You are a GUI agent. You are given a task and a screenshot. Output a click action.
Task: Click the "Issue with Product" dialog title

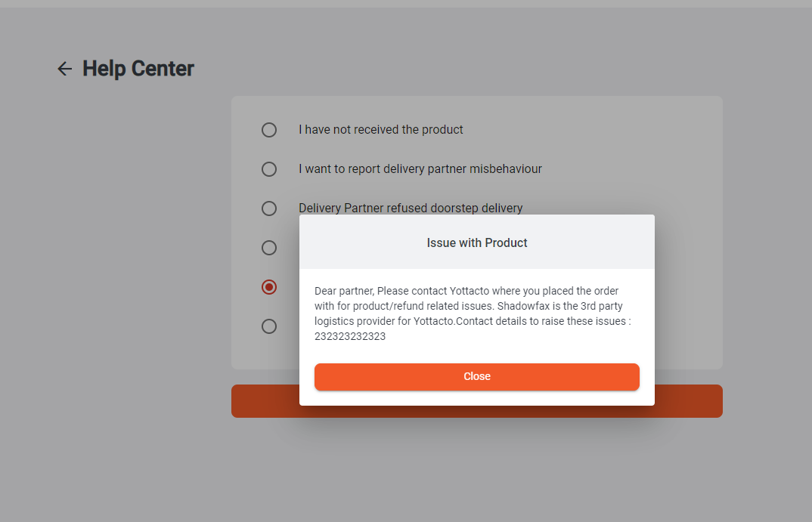click(x=477, y=243)
